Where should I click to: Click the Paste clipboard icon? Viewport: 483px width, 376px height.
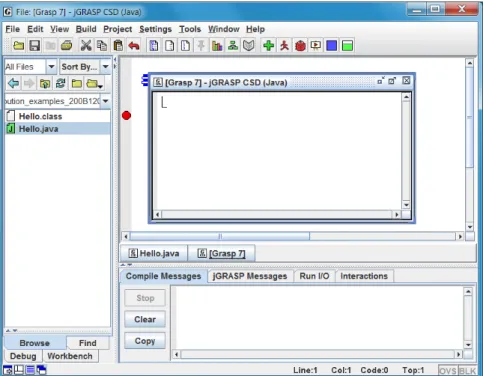118,45
